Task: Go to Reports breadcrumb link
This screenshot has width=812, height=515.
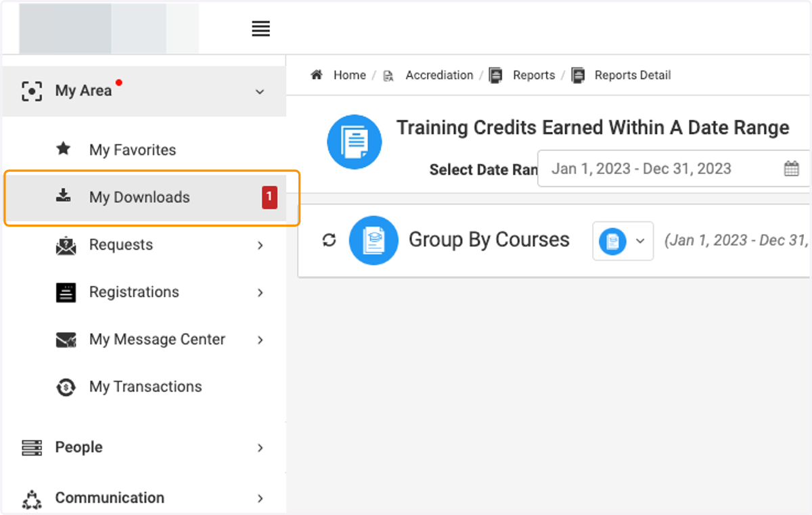Action: click(x=534, y=75)
